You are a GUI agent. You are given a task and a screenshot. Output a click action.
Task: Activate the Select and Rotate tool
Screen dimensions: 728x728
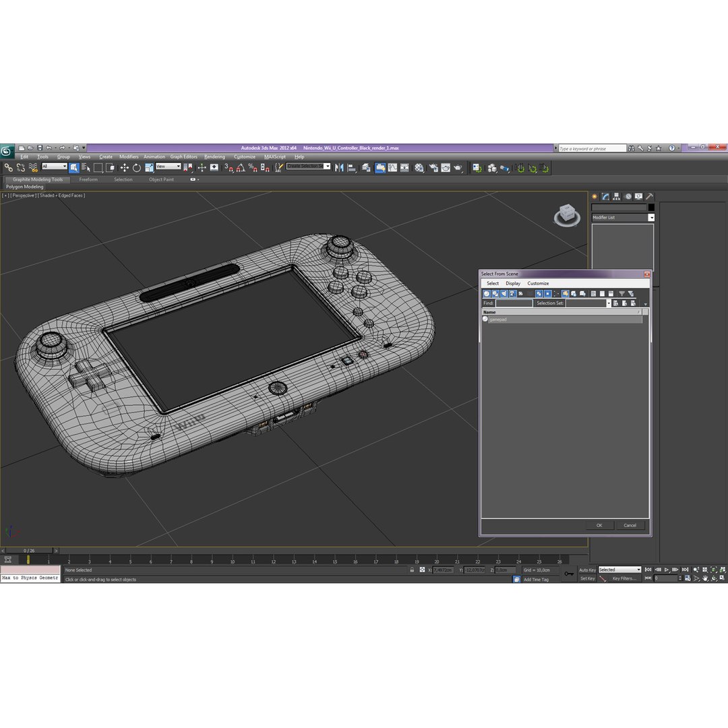coord(136,168)
